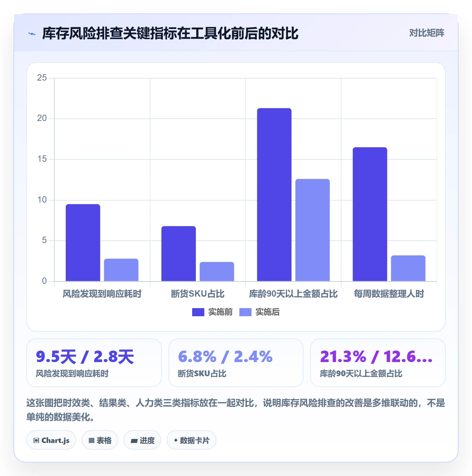Toggle the 实施后 legend entry

tap(260, 312)
